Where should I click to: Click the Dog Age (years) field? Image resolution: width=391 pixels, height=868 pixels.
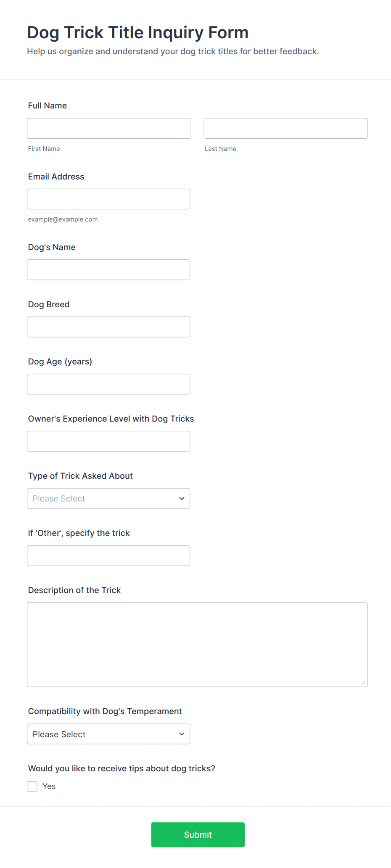tap(108, 384)
